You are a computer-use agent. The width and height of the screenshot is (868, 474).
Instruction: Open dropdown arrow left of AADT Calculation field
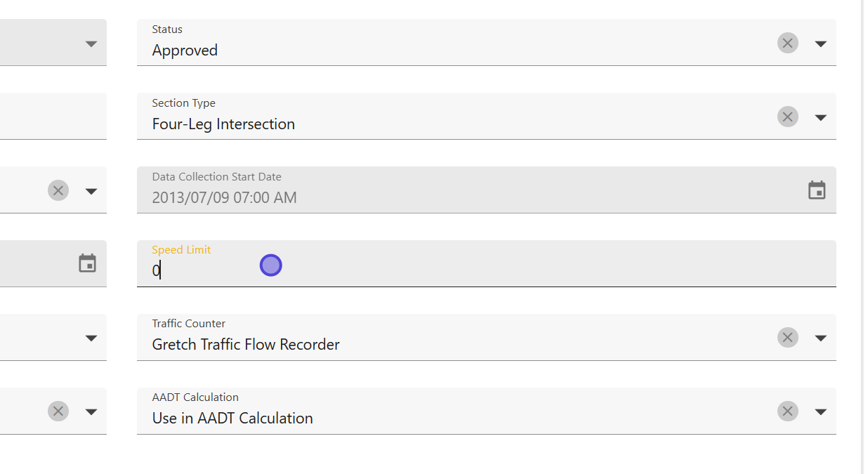91,412
